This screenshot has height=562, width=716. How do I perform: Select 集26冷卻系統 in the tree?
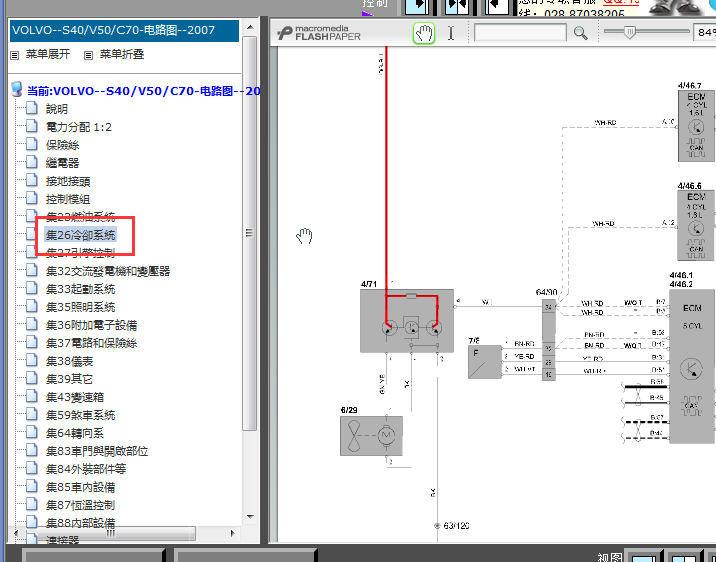tap(80, 235)
